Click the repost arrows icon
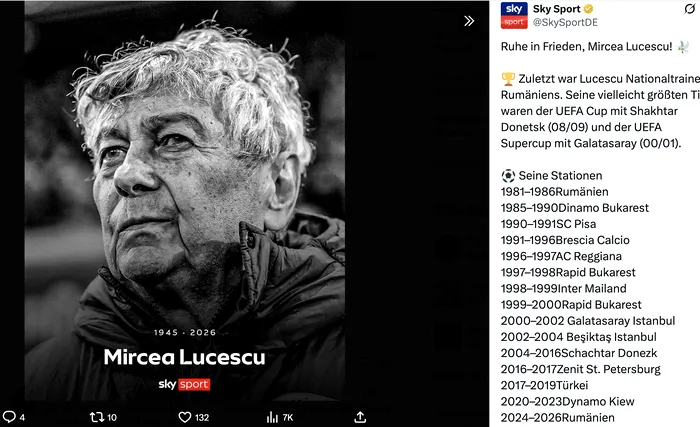The width and height of the screenshot is (700, 427). pos(96,417)
